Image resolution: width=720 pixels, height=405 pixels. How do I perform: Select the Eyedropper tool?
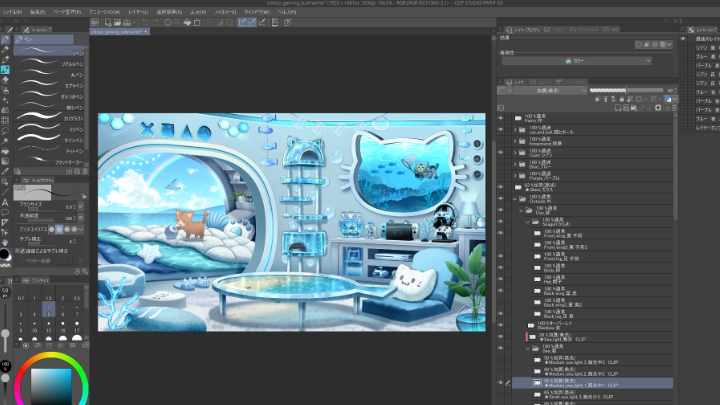[5, 171]
